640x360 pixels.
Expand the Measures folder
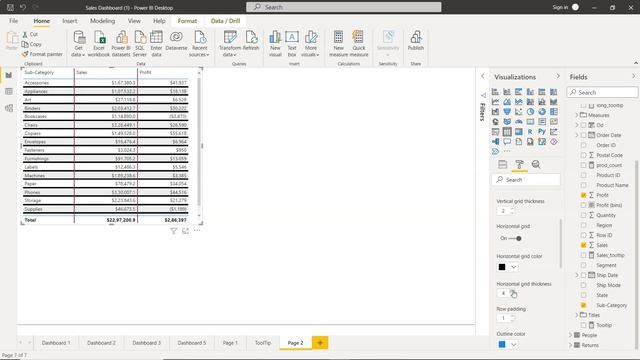tap(577, 115)
